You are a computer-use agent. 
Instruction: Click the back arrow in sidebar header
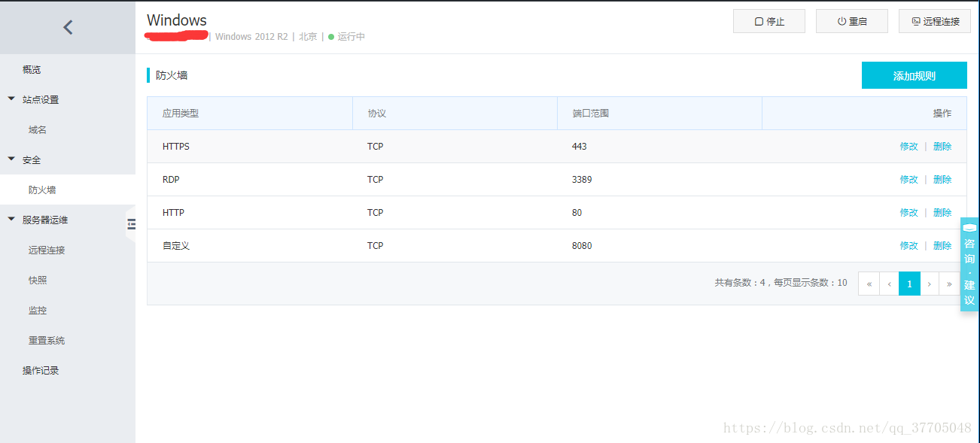tap(68, 27)
